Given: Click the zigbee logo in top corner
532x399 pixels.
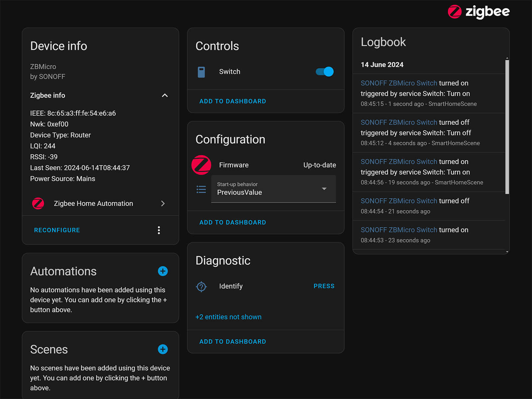Looking at the screenshot, I should click(478, 12).
